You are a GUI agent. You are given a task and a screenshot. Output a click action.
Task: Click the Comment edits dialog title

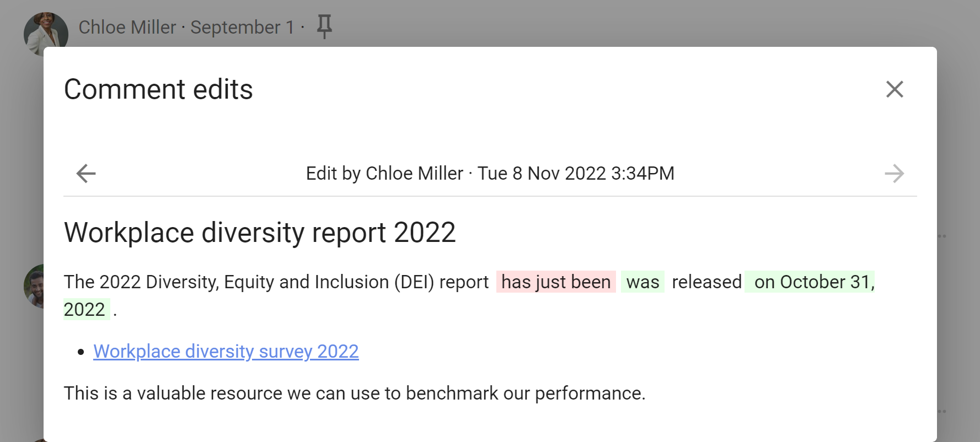(158, 89)
